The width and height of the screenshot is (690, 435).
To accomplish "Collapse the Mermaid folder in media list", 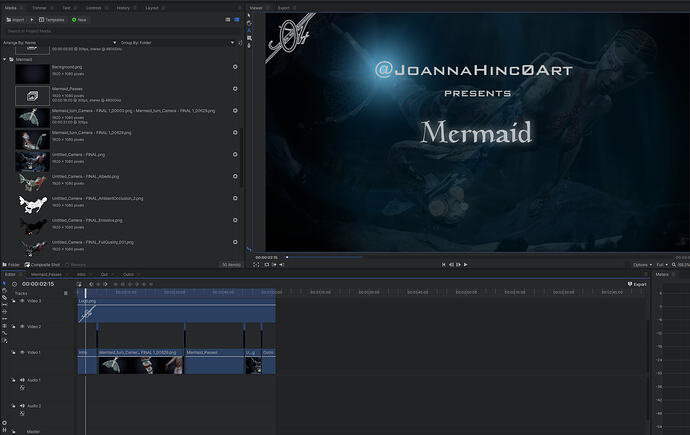I will click(x=5, y=59).
